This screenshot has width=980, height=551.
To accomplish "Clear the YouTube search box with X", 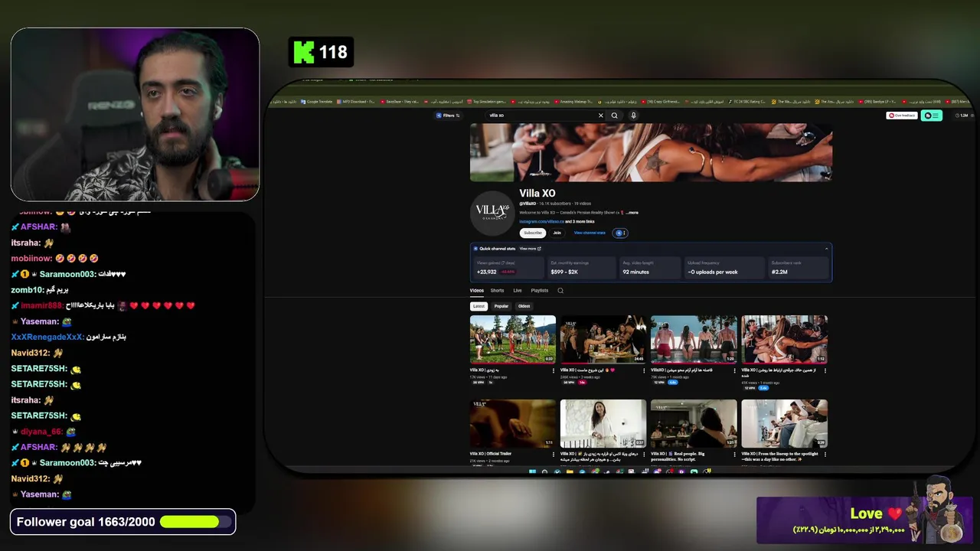I will (x=600, y=116).
